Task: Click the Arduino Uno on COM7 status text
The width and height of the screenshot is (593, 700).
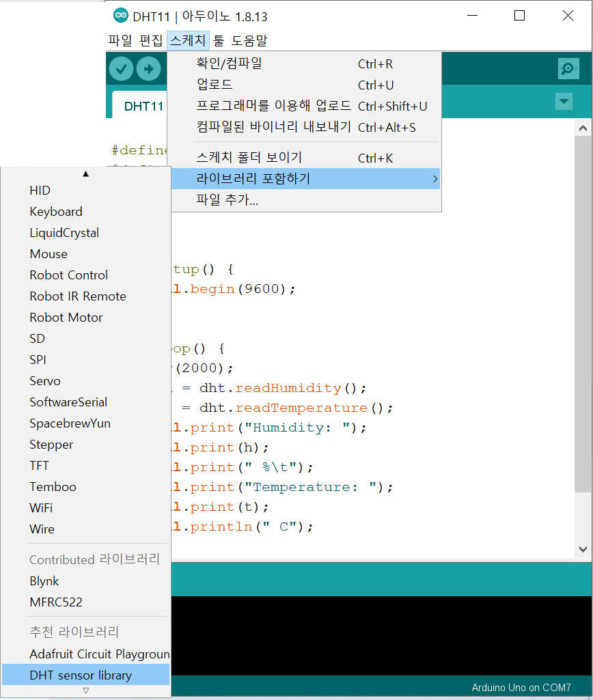Action: tap(521, 688)
